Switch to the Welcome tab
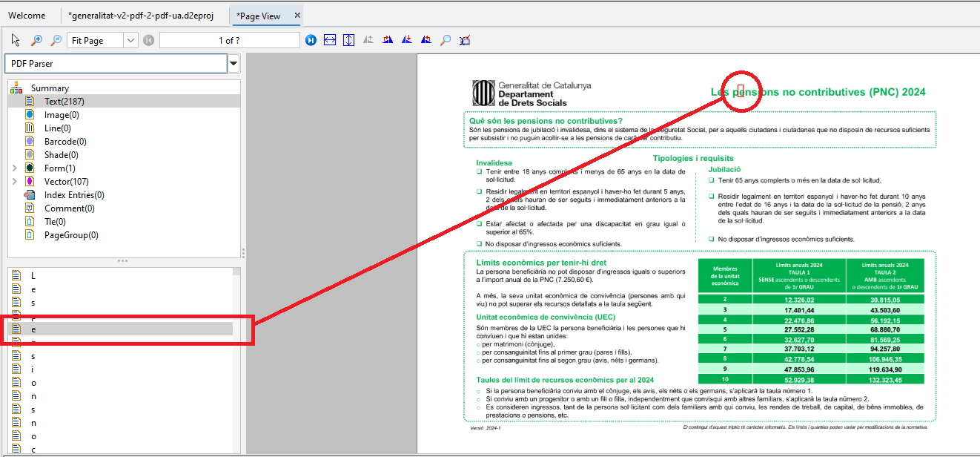Viewport: 980px width, 457px height. point(27,16)
